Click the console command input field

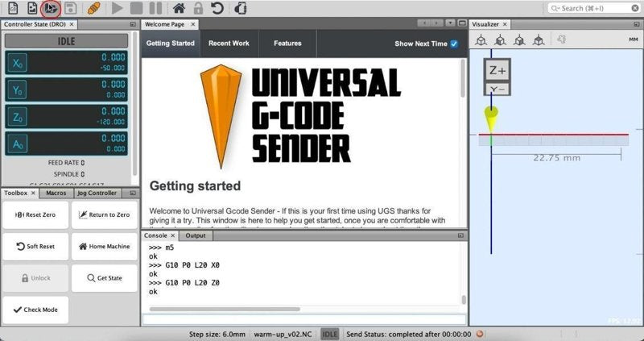(304, 319)
